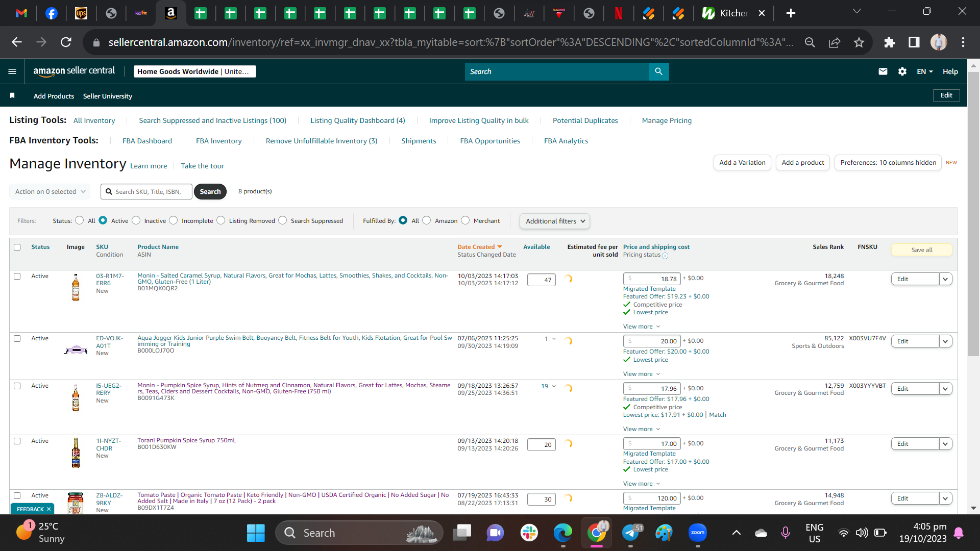Share this page icon in address bar

click(x=835, y=42)
